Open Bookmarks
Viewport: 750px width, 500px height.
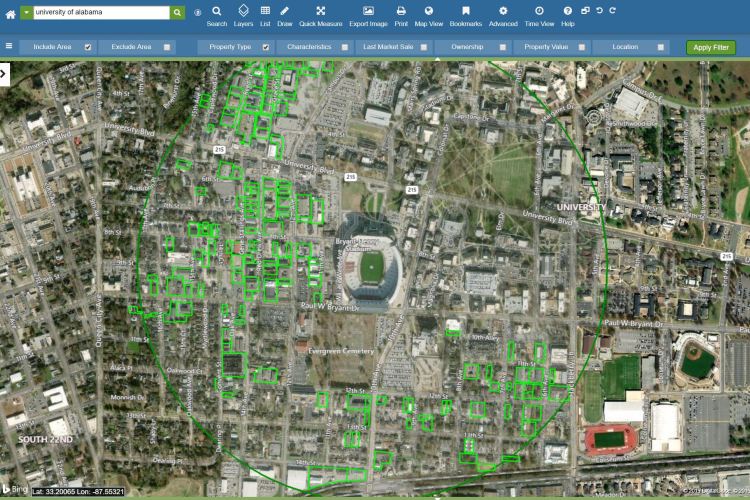465,16
